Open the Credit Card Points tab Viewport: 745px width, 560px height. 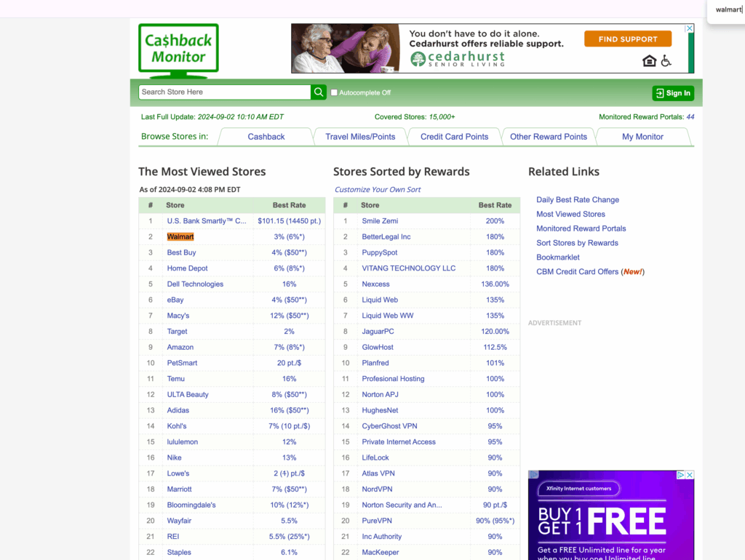pyautogui.click(x=454, y=137)
